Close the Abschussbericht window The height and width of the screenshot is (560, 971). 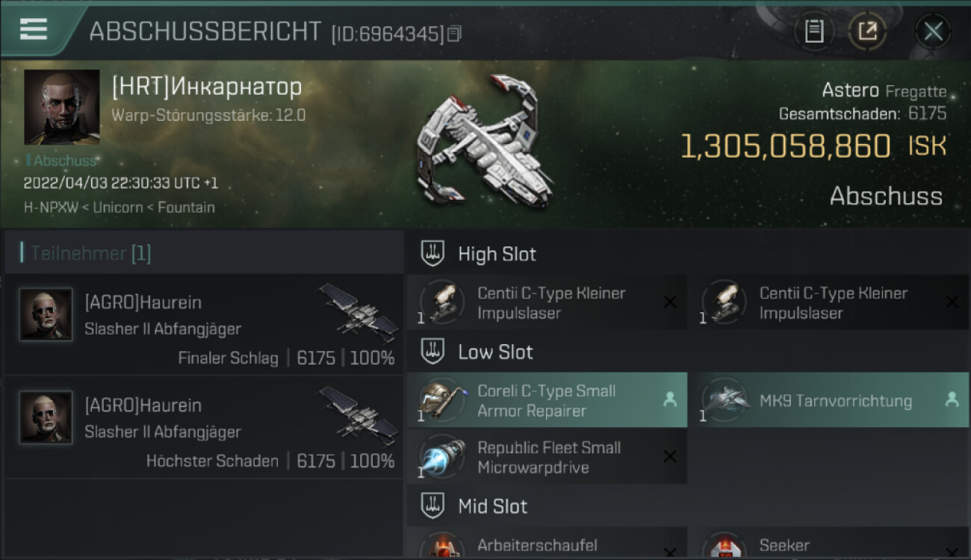[933, 31]
